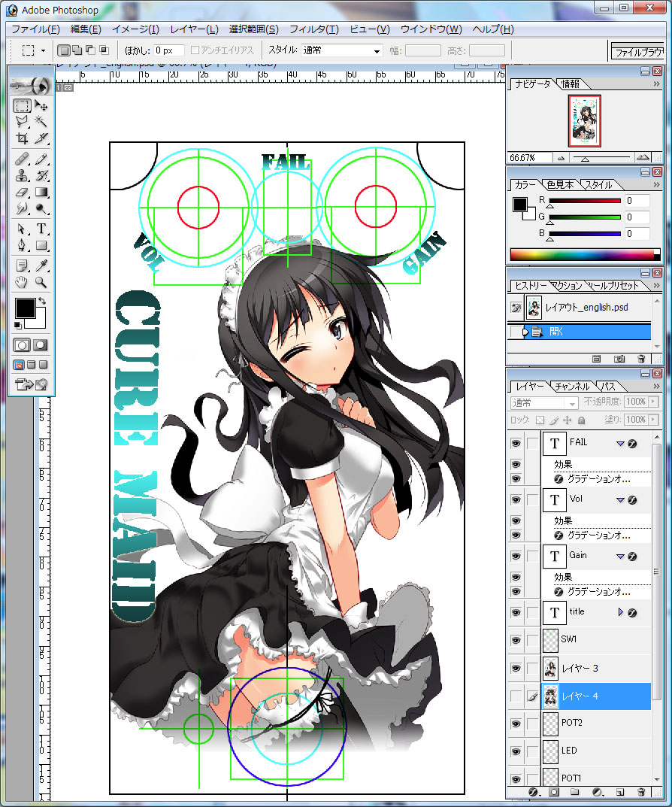
Task: Open the イメージ(I) menu
Action: pyautogui.click(x=135, y=29)
